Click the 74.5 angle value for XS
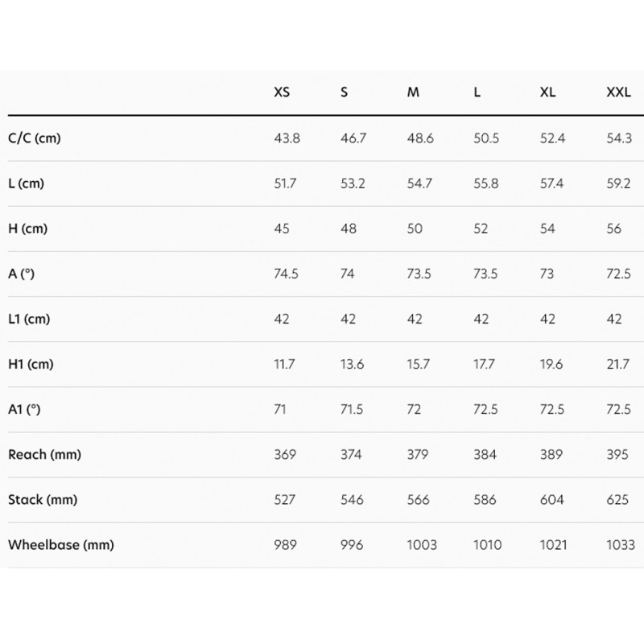Image resolution: width=644 pixels, height=644 pixels. click(287, 274)
